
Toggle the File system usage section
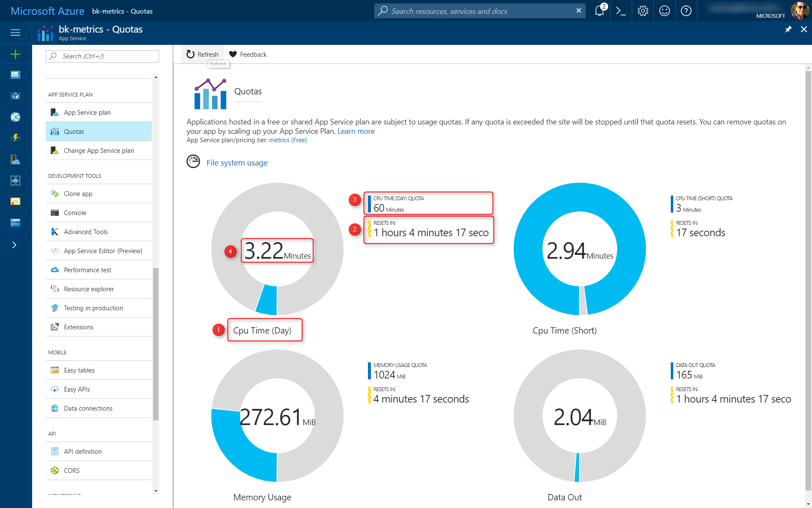click(x=237, y=163)
